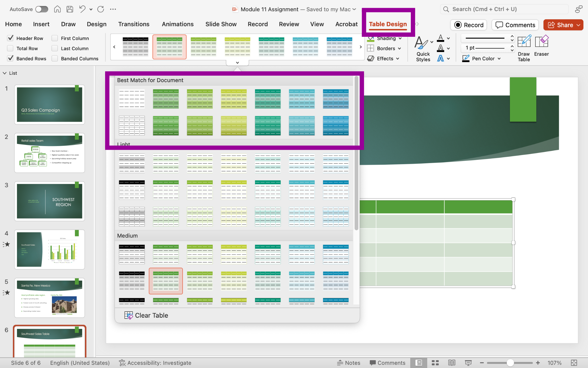Screen dimensions: 588x368
Task: Open the Insert tab
Action: pyautogui.click(x=41, y=24)
